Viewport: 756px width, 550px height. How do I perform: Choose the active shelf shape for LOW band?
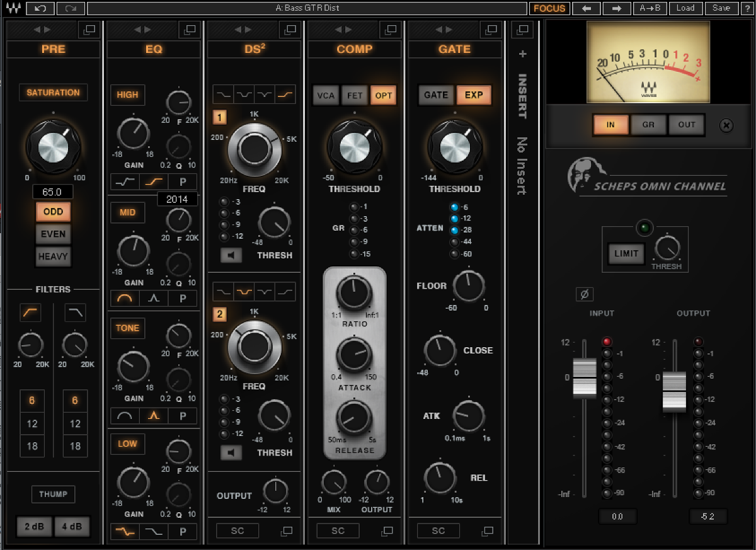pyautogui.click(x=125, y=532)
